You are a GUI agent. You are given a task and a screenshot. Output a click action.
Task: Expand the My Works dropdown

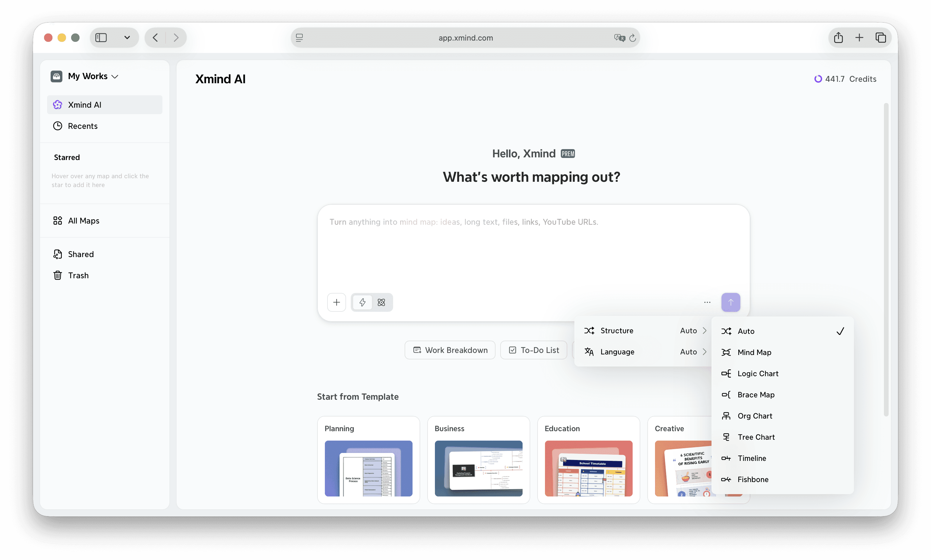coord(115,76)
